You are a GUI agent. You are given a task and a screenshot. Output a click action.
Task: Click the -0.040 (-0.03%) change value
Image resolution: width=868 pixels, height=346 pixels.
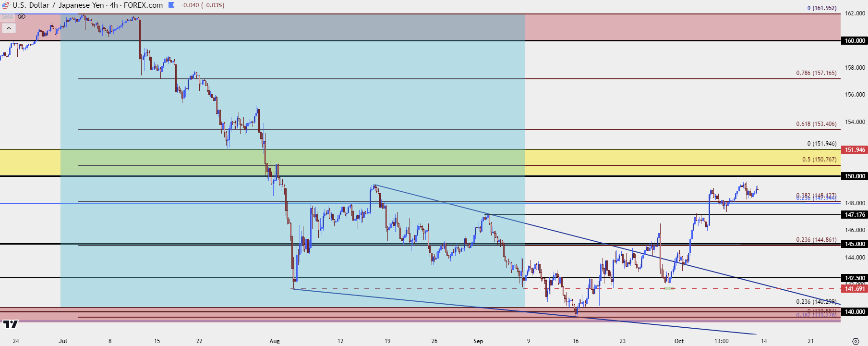pyautogui.click(x=202, y=5)
